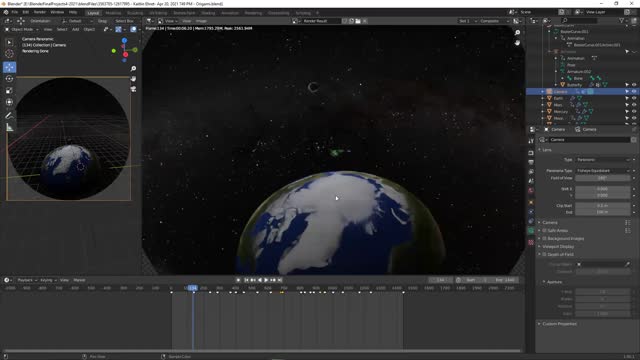Hide Mars object with eye icon
Image resolution: width=640 pixels, height=360 pixels.
coord(634,105)
